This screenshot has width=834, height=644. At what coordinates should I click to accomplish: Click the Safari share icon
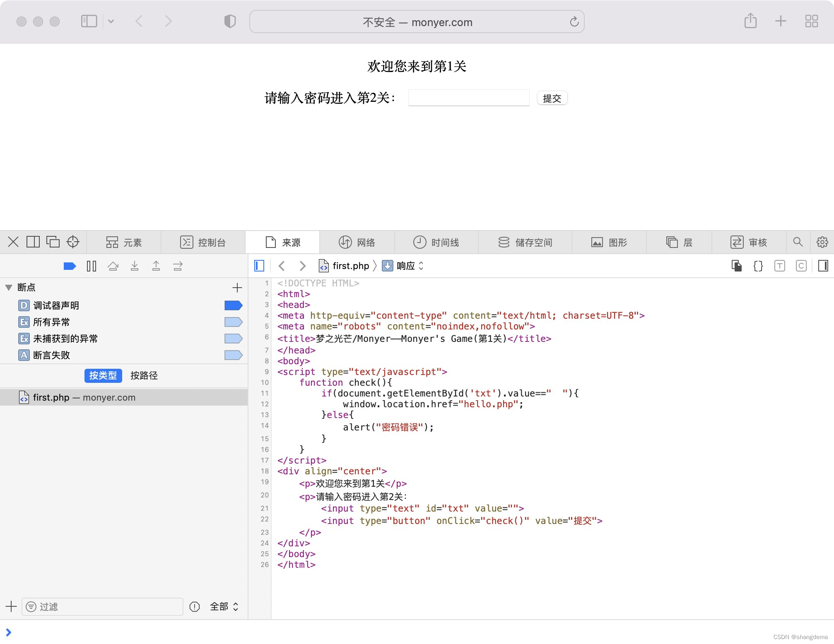[x=750, y=21]
